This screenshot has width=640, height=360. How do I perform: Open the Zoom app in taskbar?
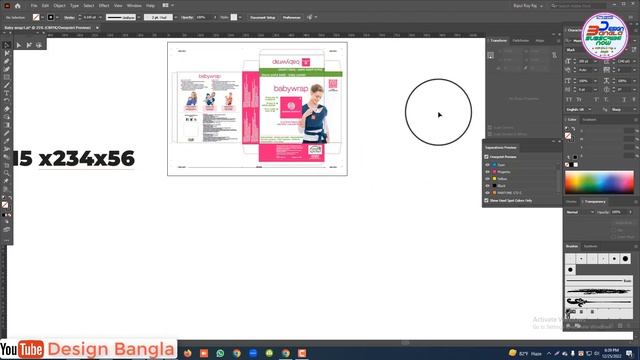(253, 353)
